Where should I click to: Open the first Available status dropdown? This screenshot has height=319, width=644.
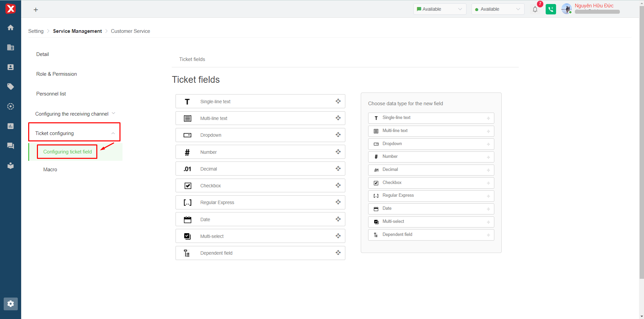[x=439, y=9]
